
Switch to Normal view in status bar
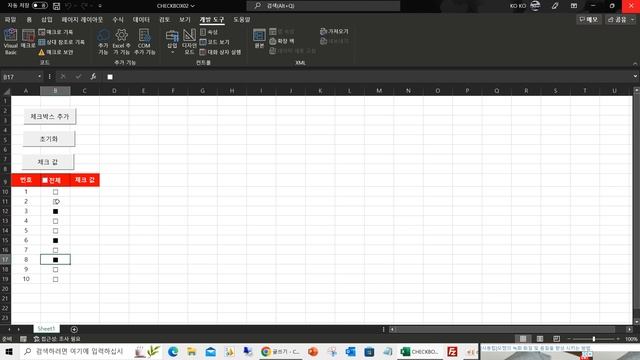tap(523, 339)
